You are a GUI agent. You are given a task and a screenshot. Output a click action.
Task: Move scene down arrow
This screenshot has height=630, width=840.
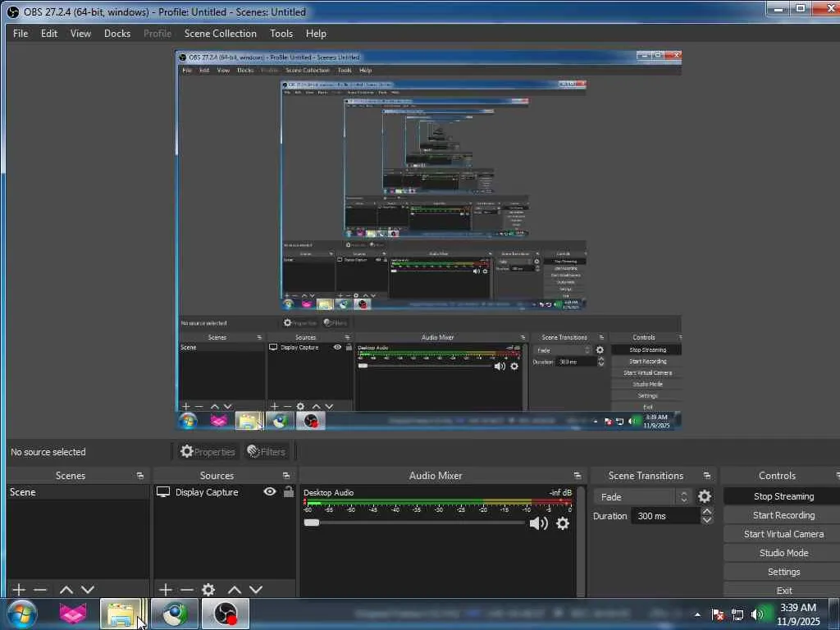click(x=88, y=590)
